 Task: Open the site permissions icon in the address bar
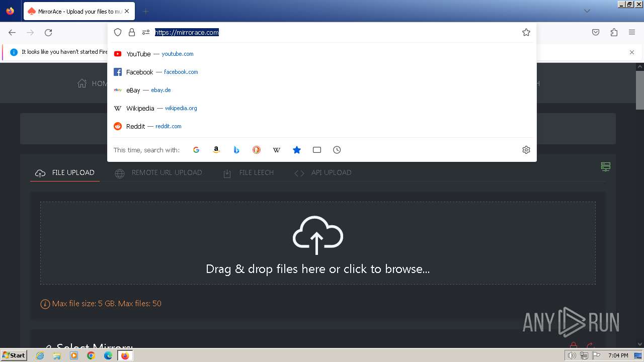point(146,32)
